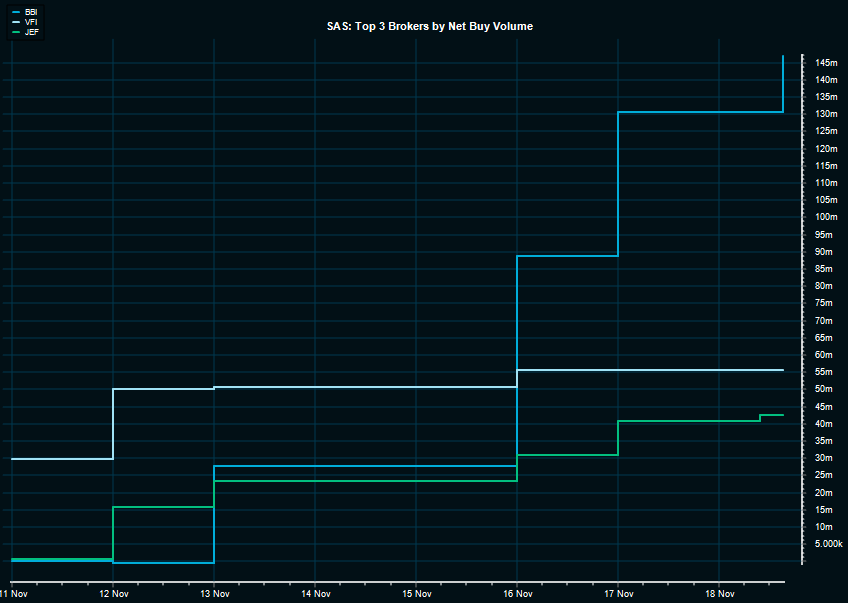The width and height of the screenshot is (848, 603).
Task: Click the BBI blue legend color marker
Action: [x=16, y=11]
